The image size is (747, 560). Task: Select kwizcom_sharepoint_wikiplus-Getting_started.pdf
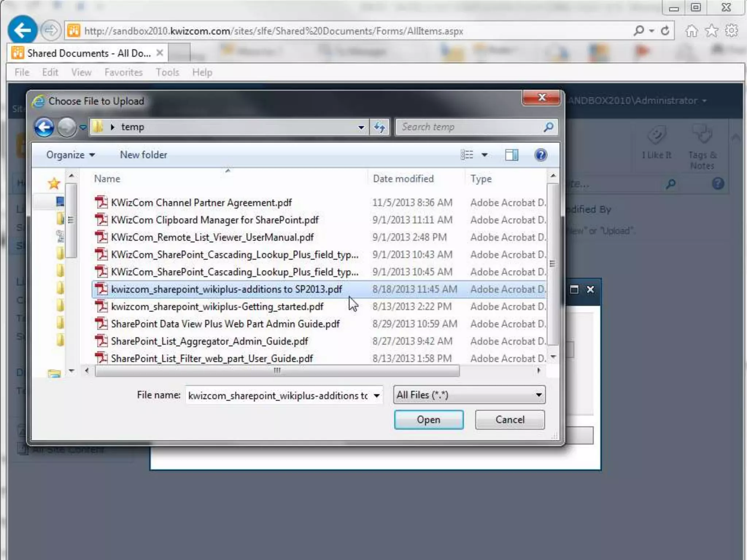point(319,306)
